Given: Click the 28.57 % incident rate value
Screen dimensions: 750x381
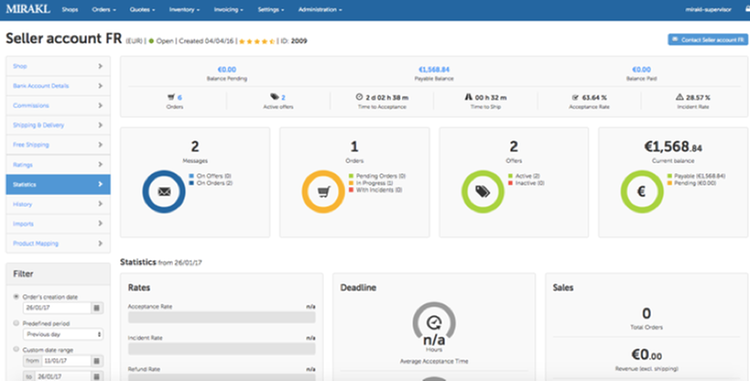Looking at the screenshot, I should coord(698,98).
